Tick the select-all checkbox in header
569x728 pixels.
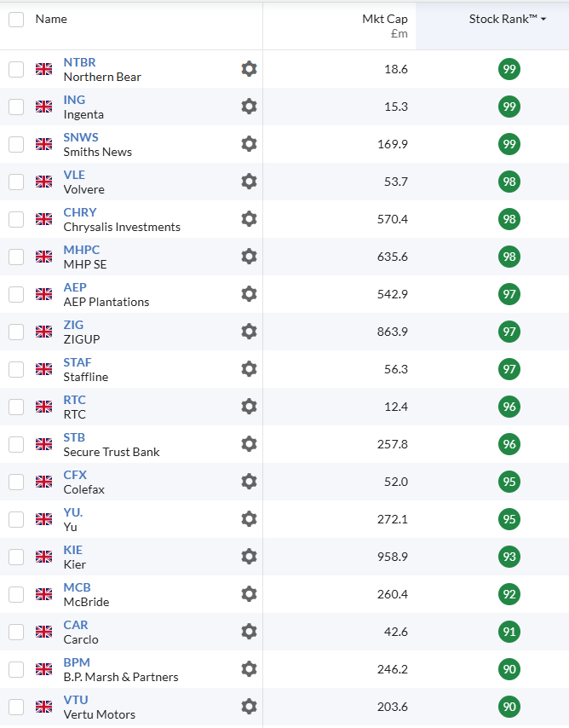click(16, 19)
